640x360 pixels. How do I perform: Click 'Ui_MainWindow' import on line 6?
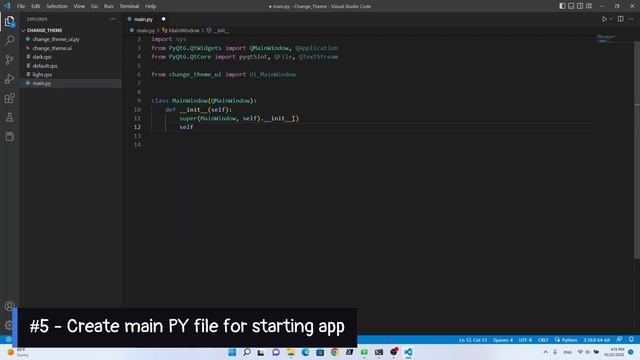click(x=273, y=74)
